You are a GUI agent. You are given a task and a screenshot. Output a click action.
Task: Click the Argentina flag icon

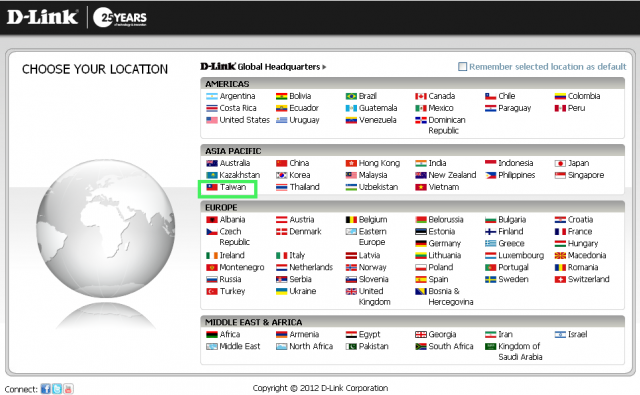tap(211, 96)
